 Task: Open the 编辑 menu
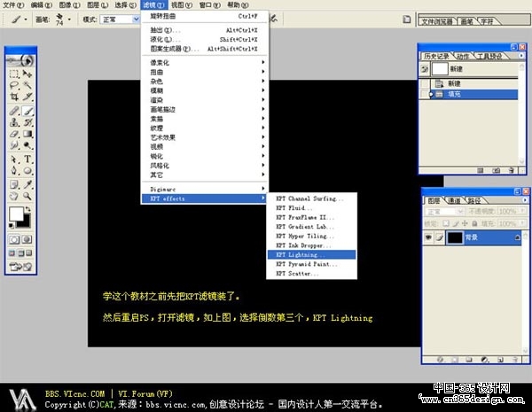click(42, 4)
